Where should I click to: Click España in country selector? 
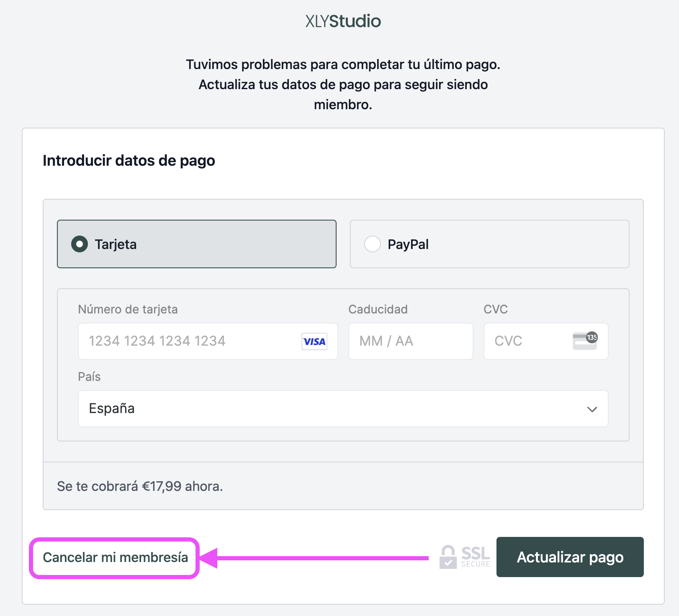click(112, 408)
